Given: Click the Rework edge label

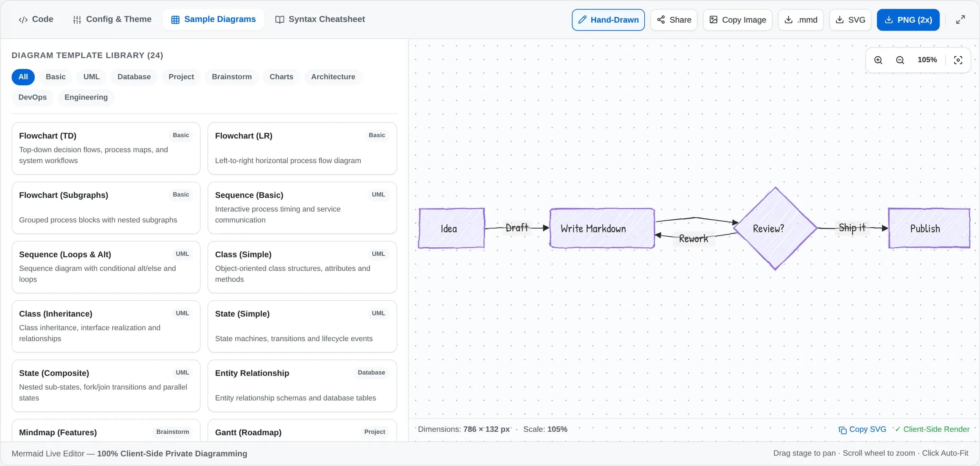Looking at the screenshot, I should [x=693, y=239].
